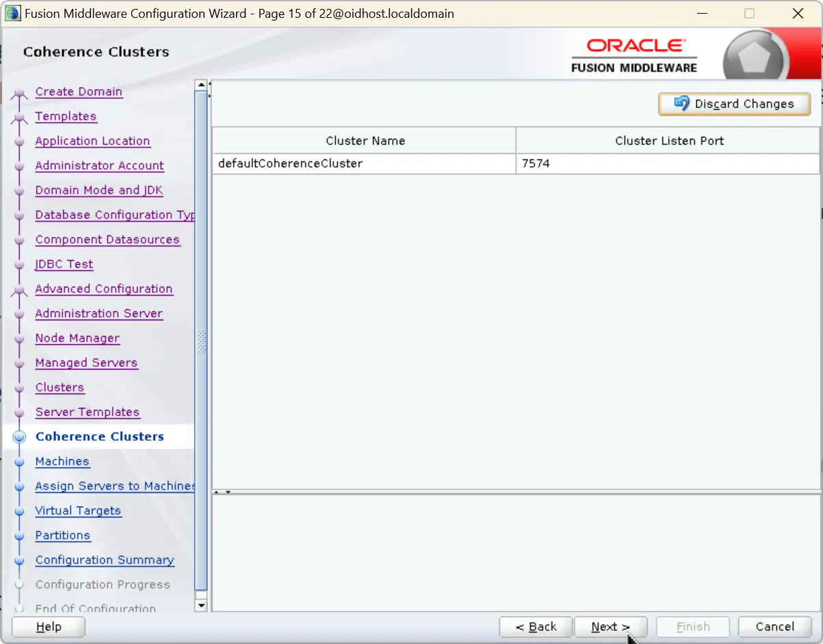Image resolution: width=823 pixels, height=644 pixels.
Task: Click the navigation pane scroll-down arrow
Action: coord(201,605)
